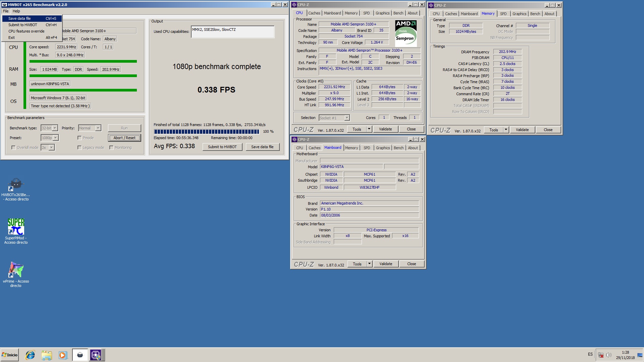Open Graphics tab in Mainboard window
This screenshot has width=644, height=362.
pos(383,148)
